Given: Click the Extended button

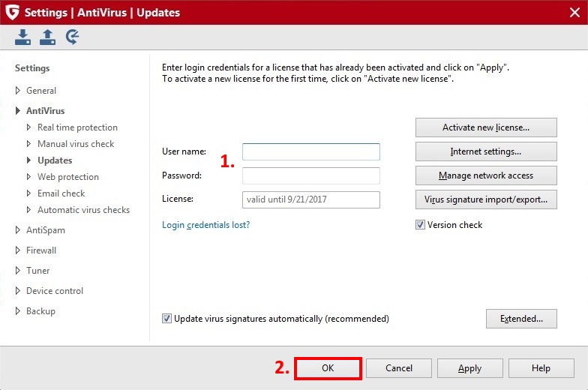Looking at the screenshot, I should (521, 319).
